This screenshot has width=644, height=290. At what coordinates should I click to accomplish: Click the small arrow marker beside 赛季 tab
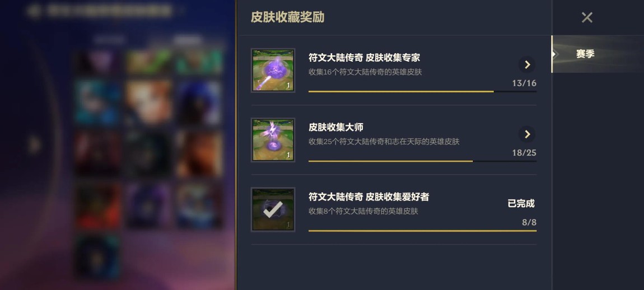pos(555,54)
